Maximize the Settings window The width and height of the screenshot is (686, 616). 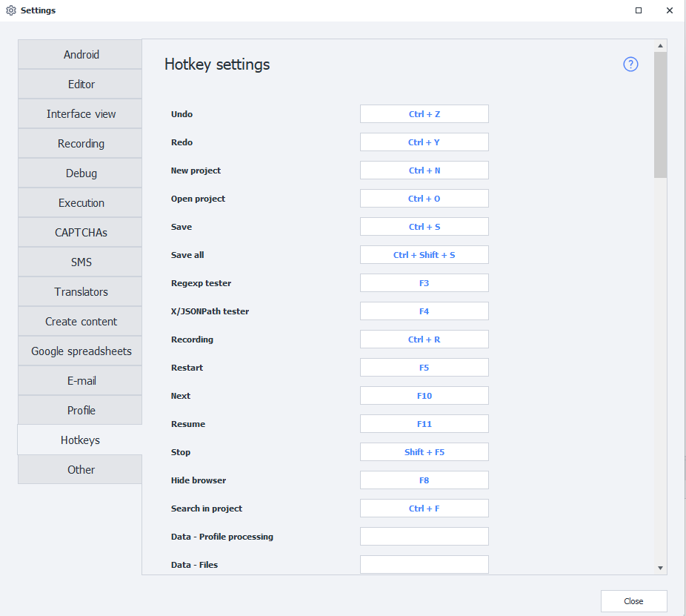click(x=639, y=10)
